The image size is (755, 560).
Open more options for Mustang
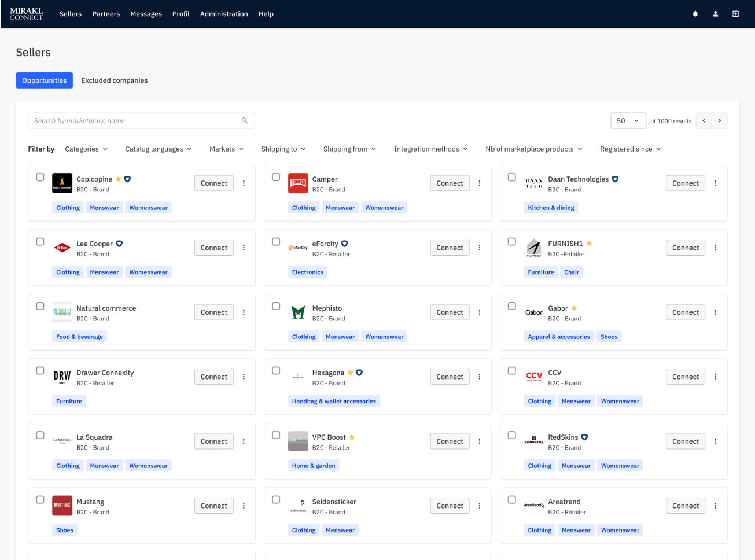pyautogui.click(x=244, y=506)
